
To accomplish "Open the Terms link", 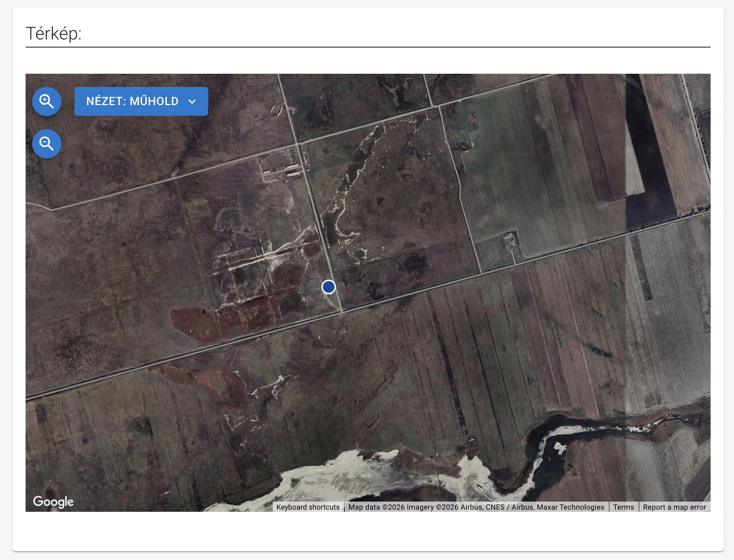I will (x=624, y=507).
